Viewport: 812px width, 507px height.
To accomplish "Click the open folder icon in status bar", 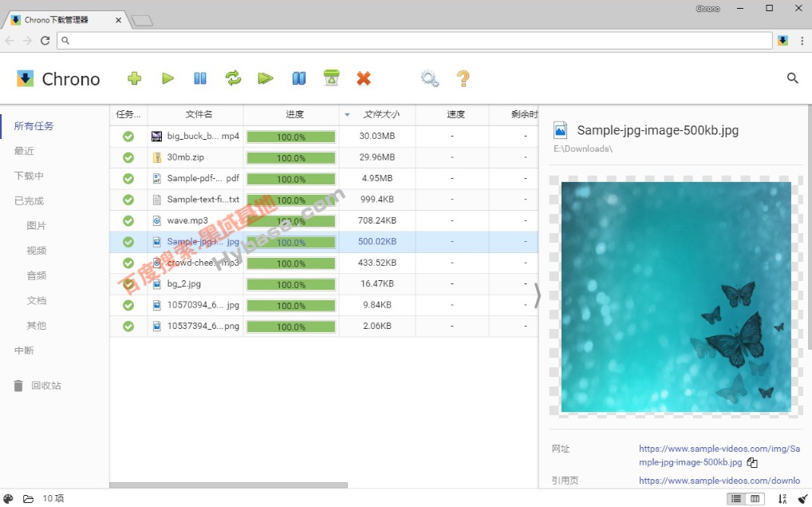I will [x=29, y=499].
